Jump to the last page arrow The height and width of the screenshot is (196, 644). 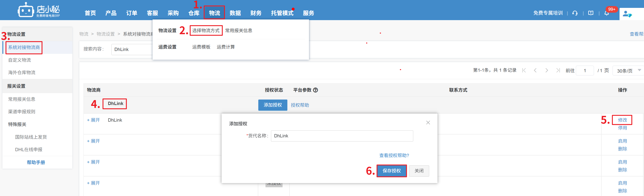558,71
